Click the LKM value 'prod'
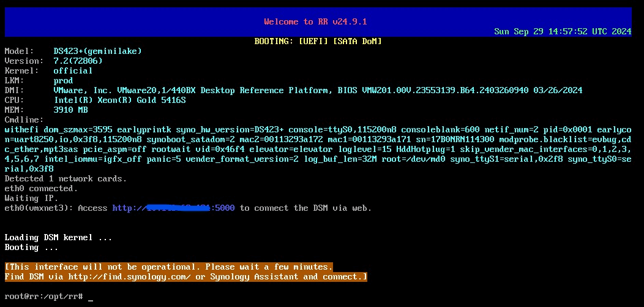 [63, 80]
